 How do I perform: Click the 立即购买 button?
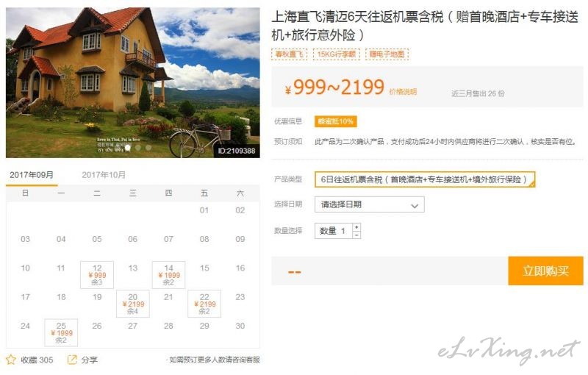545,271
